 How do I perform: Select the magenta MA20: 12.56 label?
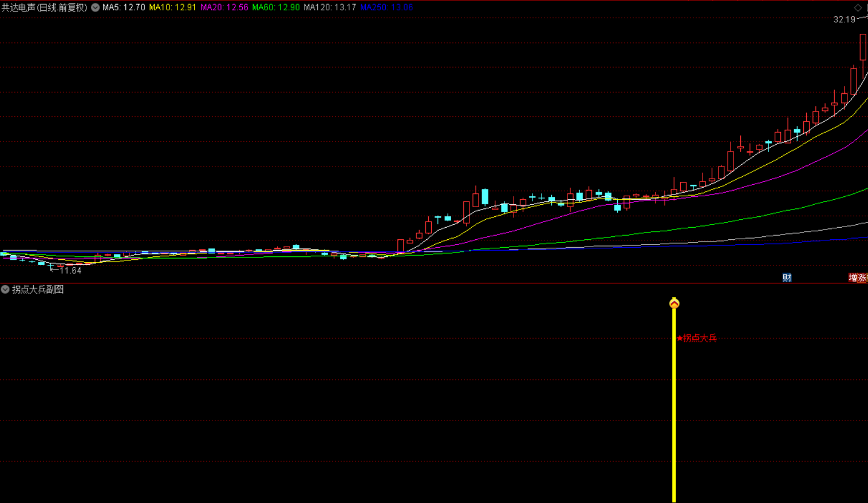point(224,7)
